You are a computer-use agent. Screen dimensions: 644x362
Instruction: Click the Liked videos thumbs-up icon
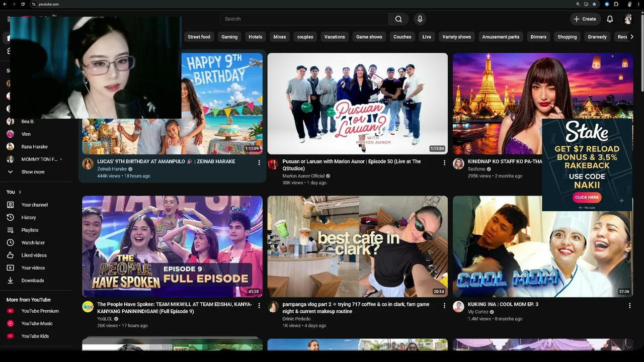10,255
